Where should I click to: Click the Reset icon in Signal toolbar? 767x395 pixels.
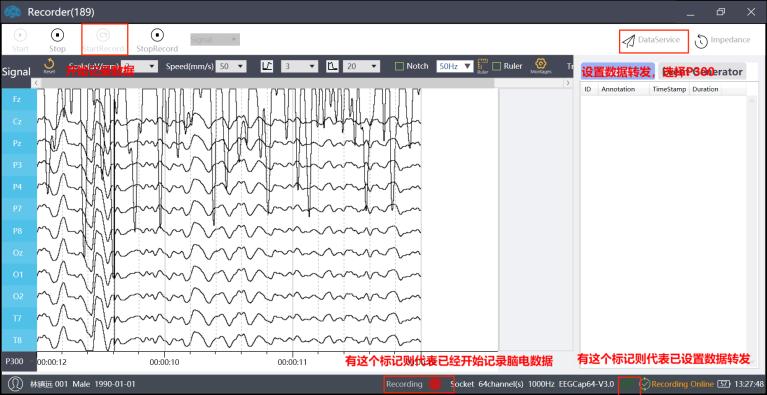click(49, 64)
